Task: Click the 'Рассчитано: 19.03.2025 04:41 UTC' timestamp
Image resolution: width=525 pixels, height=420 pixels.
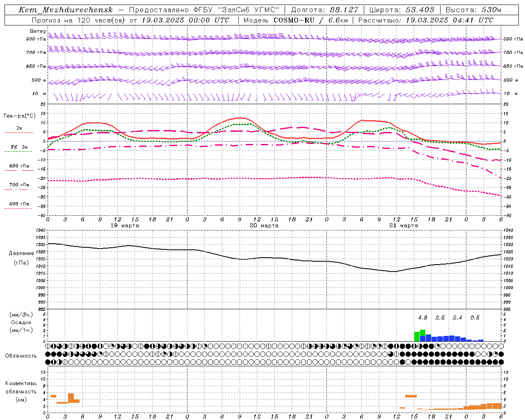Action: tap(426, 20)
